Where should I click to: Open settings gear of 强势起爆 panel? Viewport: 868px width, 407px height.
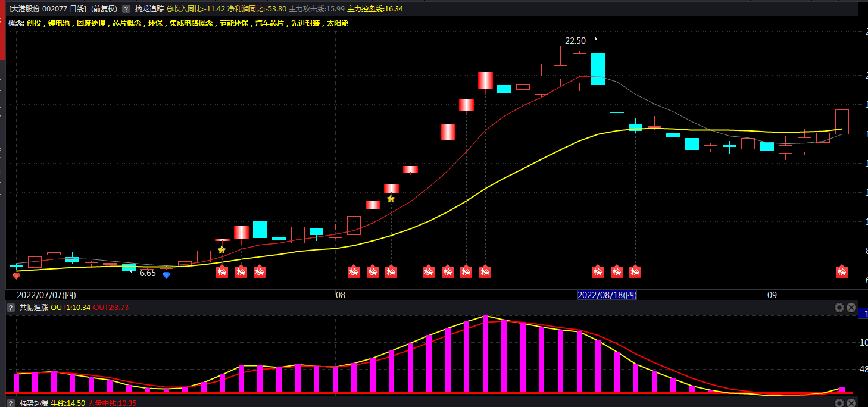tap(839, 403)
